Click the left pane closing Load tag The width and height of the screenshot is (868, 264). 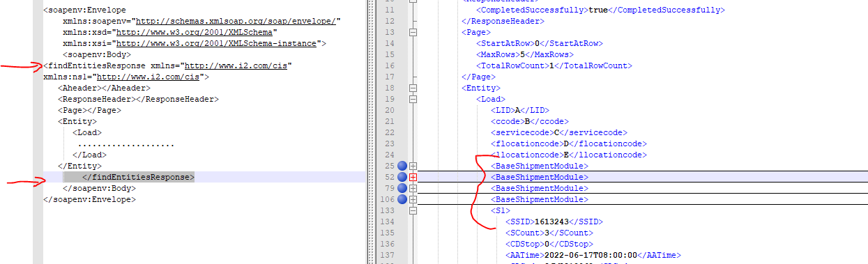89,155
